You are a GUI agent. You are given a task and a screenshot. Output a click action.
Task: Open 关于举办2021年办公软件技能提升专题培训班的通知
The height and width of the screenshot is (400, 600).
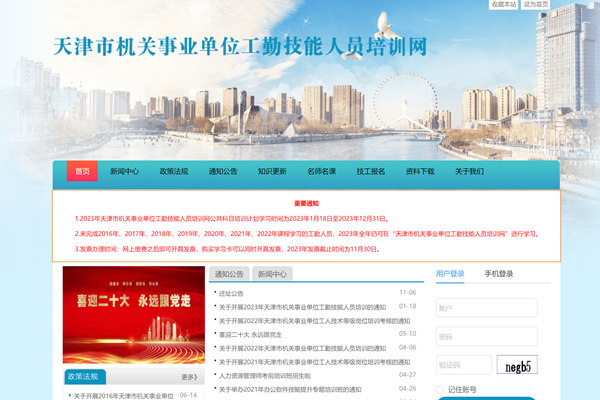coord(290,389)
